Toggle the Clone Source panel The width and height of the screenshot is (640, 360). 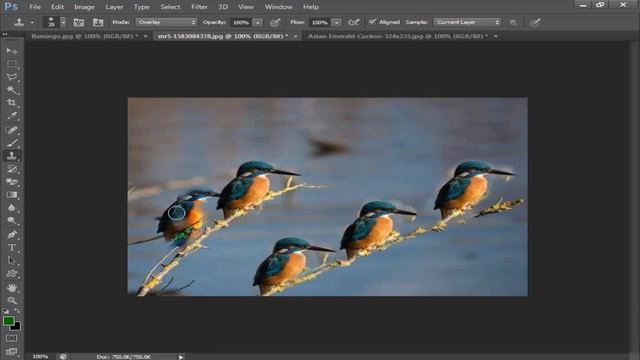click(98, 22)
